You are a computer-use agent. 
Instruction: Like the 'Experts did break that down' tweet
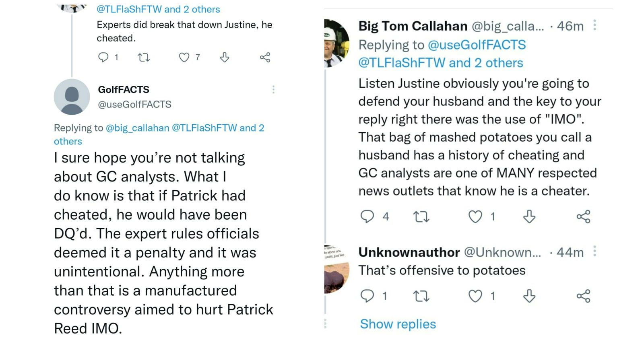184,58
